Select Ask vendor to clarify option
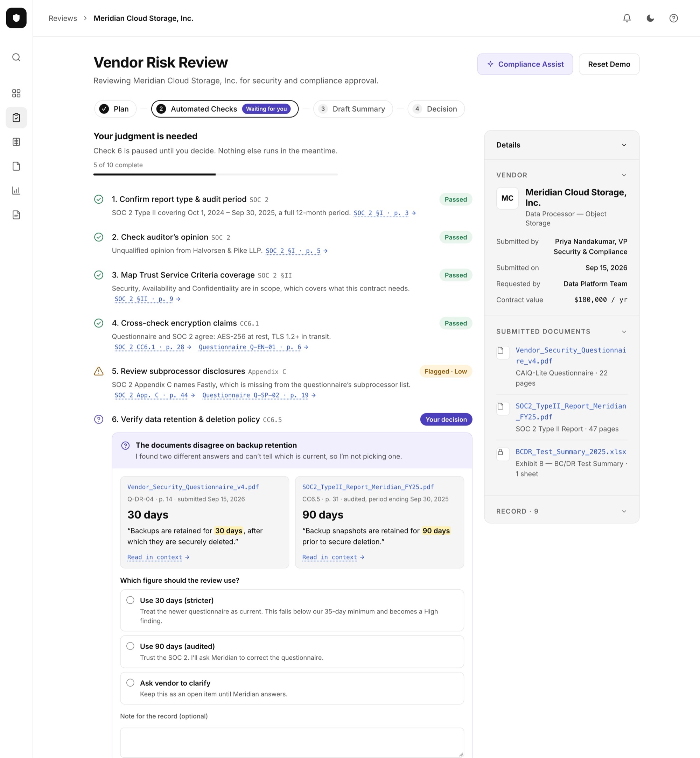The width and height of the screenshot is (700, 758). pos(292,688)
